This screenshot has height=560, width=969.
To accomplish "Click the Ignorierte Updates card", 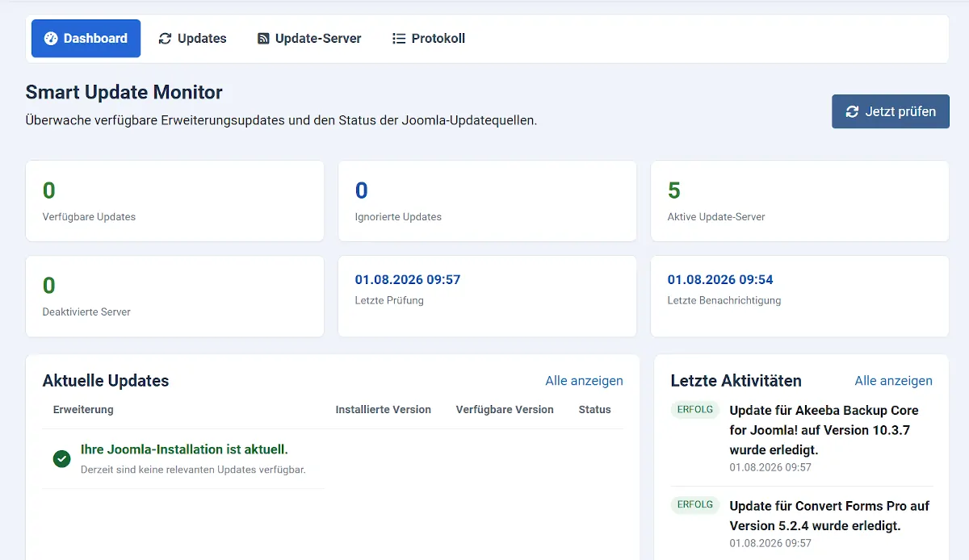I will coord(487,201).
